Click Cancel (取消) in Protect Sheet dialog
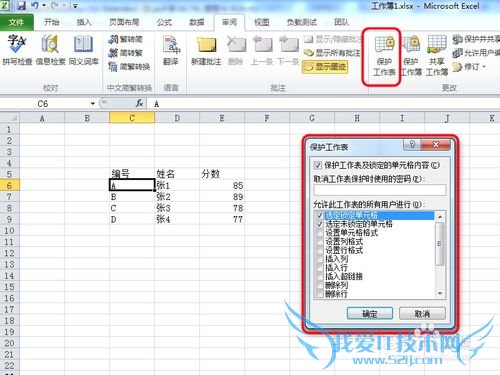500x375 pixels. click(x=422, y=314)
